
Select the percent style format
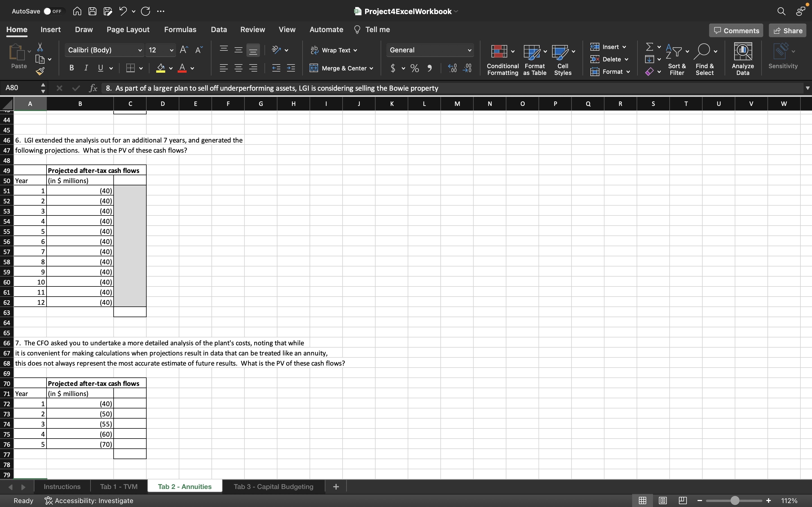[414, 68]
